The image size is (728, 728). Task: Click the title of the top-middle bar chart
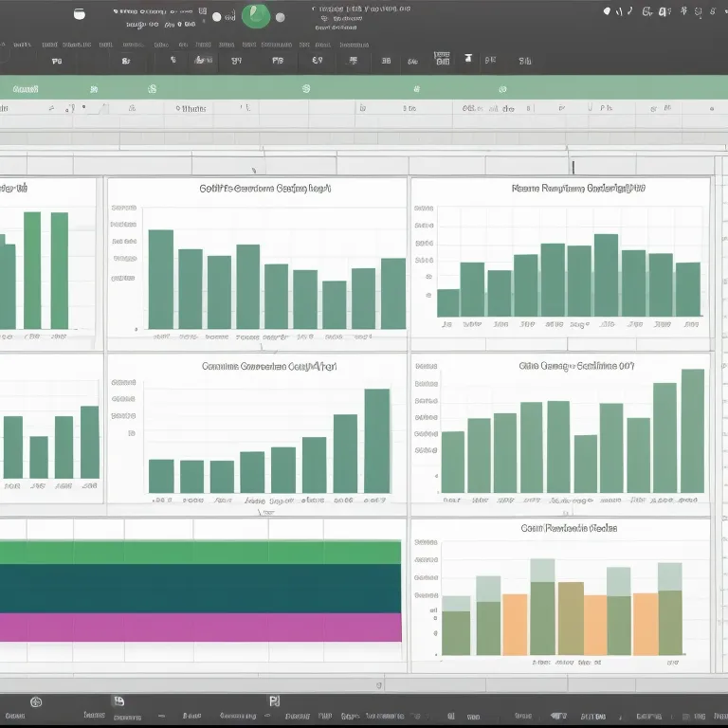tap(265, 189)
